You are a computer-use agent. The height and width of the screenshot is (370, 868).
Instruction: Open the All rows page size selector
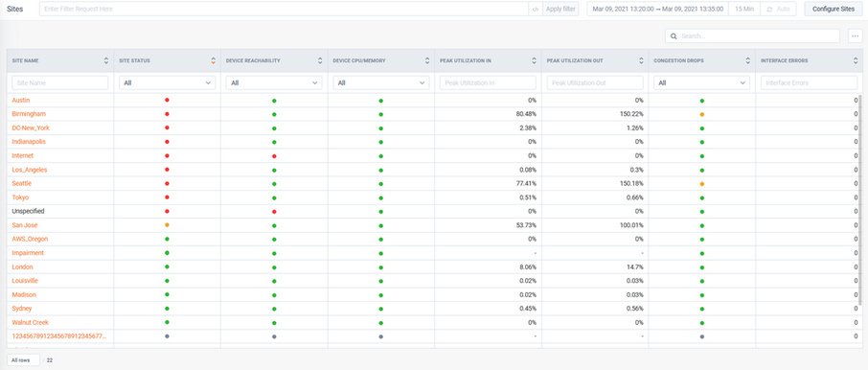(x=23, y=360)
